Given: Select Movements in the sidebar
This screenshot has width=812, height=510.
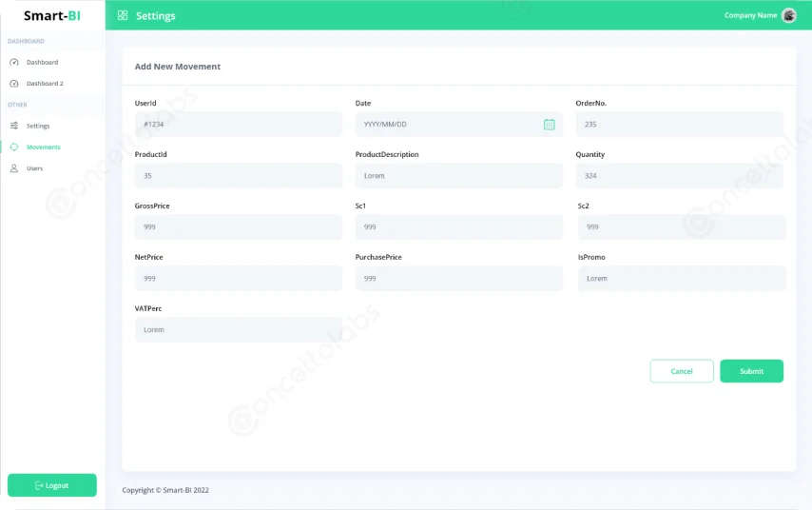Looking at the screenshot, I should (x=44, y=147).
